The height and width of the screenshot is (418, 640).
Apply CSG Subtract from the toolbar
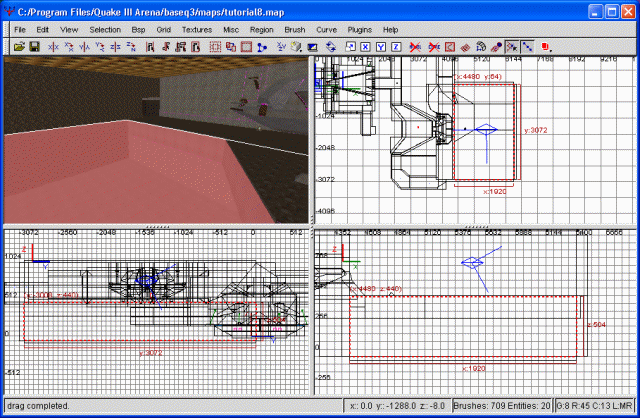coord(215,47)
